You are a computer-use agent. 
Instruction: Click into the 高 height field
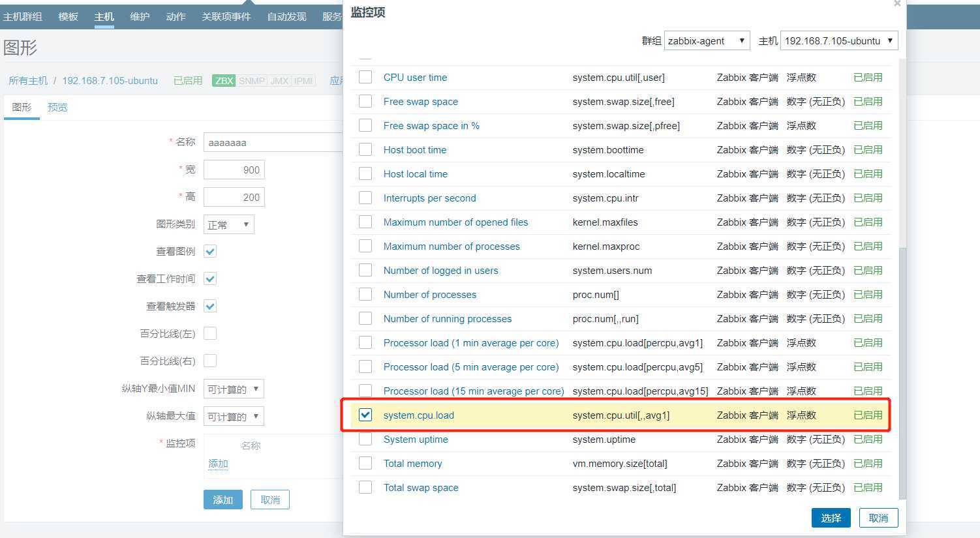tap(234, 197)
